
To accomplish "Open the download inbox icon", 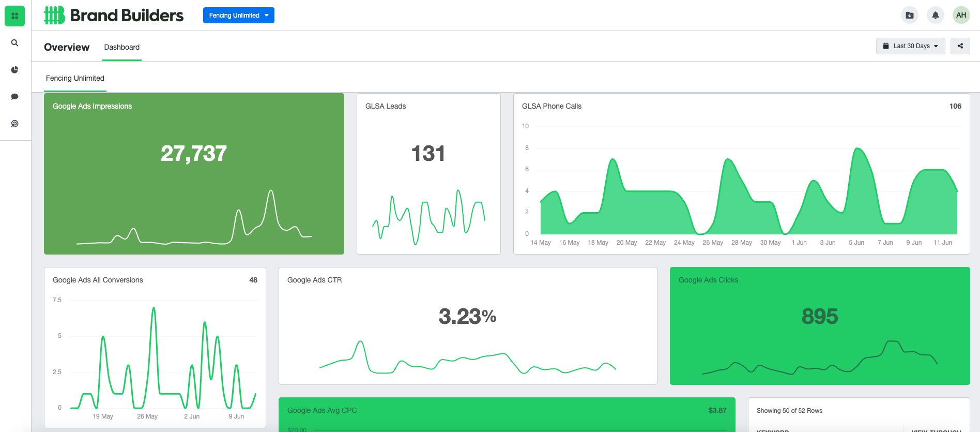I will pos(910,16).
